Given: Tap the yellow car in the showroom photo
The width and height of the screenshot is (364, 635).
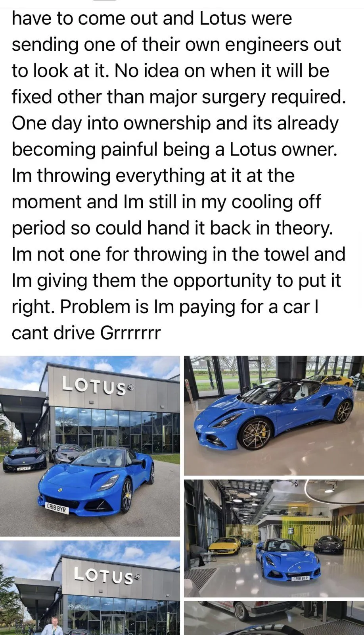Looking at the screenshot, I should [224, 546].
